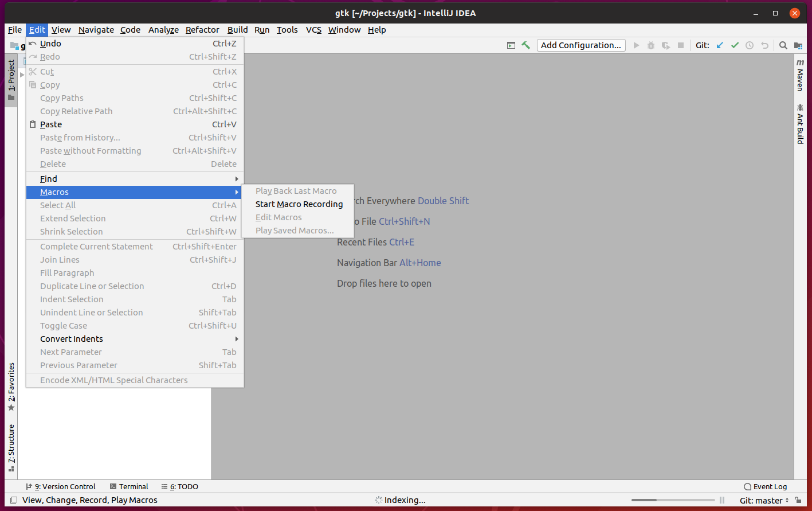Open the Code menu
Image resolution: width=812 pixels, height=511 pixels.
(x=130, y=30)
